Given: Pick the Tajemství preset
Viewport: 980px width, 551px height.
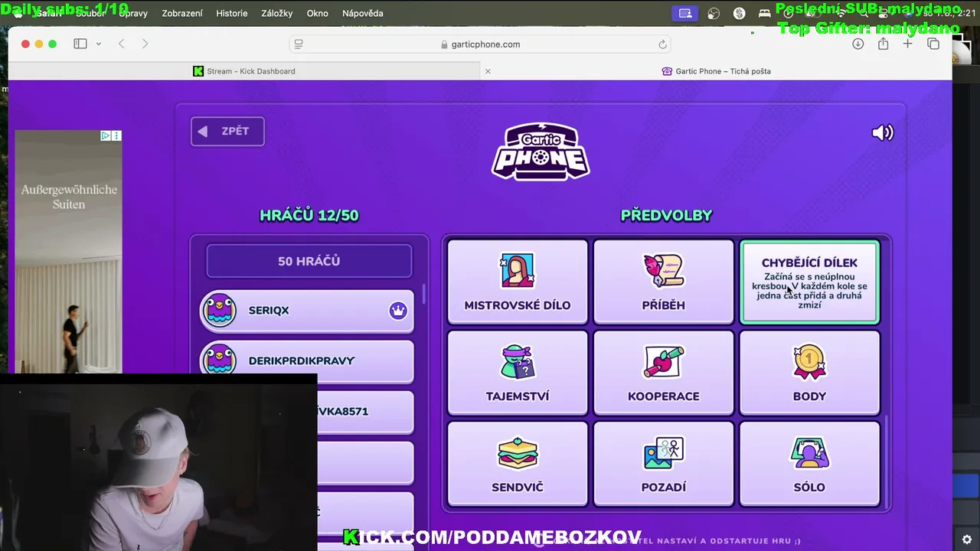Looking at the screenshot, I should (x=518, y=373).
